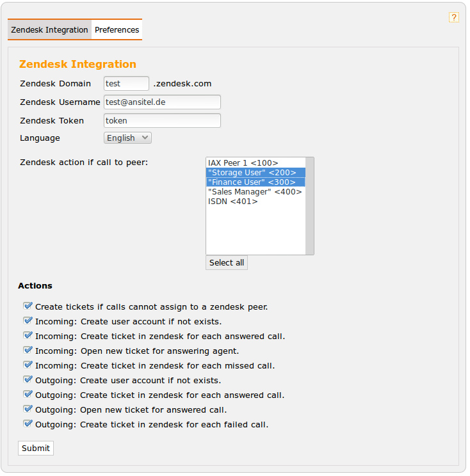Focus the Zendesk Username field
470x476 pixels.
click(x=162, y=102)
